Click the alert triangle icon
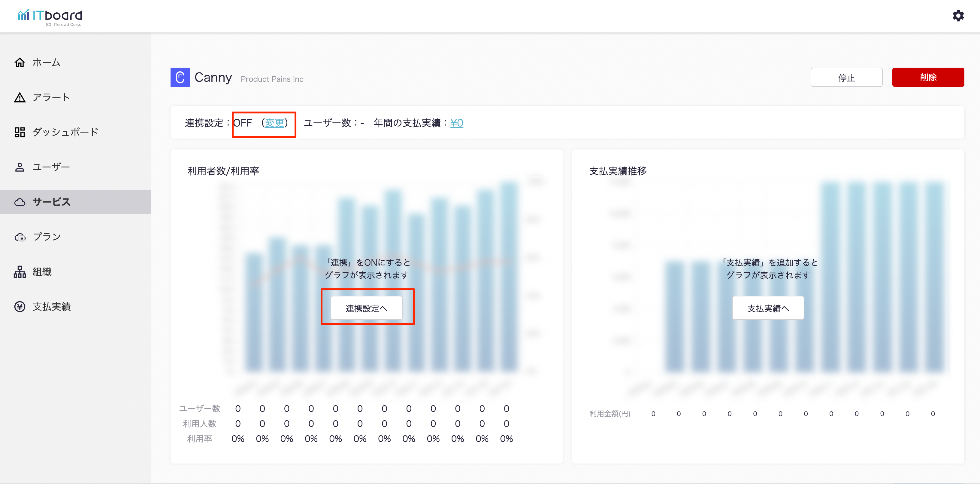 [20, 97]
